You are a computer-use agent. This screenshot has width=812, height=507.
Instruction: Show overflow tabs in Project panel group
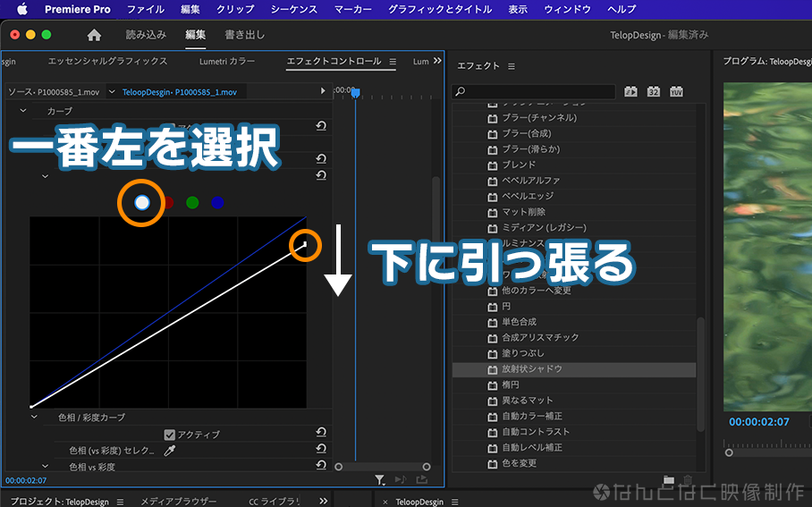pos(323,501)
